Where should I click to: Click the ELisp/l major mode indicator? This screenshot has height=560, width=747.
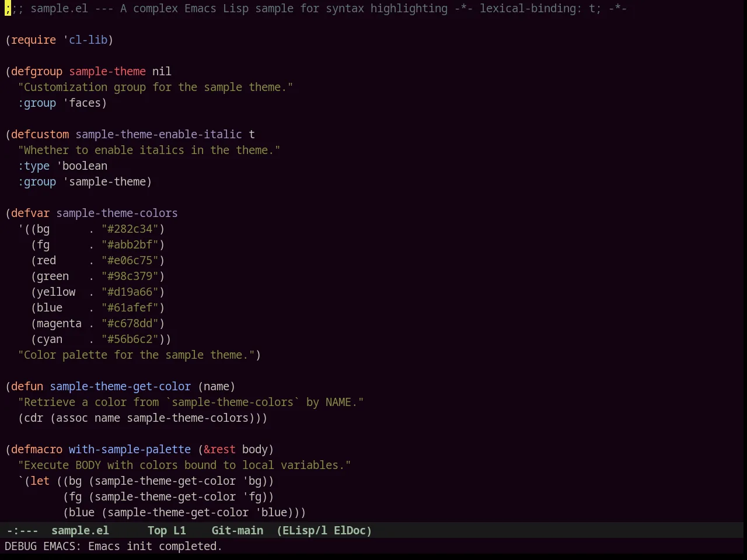[302, 530]
